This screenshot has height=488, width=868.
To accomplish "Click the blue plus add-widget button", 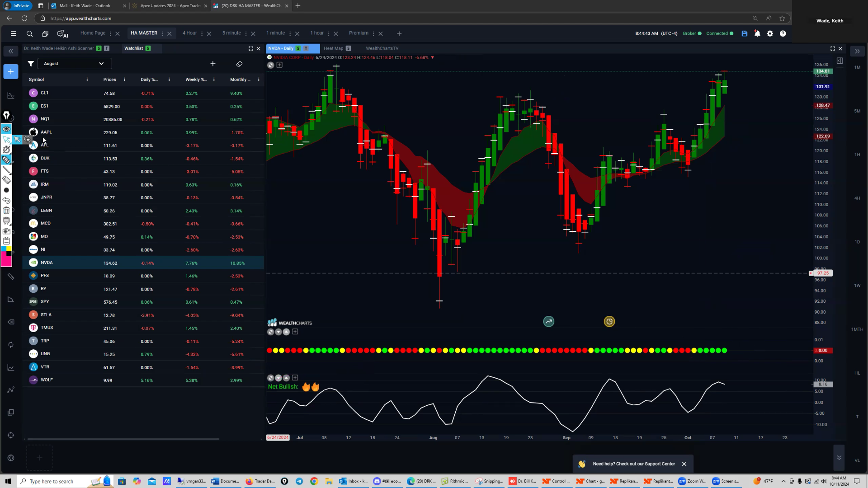I will (11, 71).
